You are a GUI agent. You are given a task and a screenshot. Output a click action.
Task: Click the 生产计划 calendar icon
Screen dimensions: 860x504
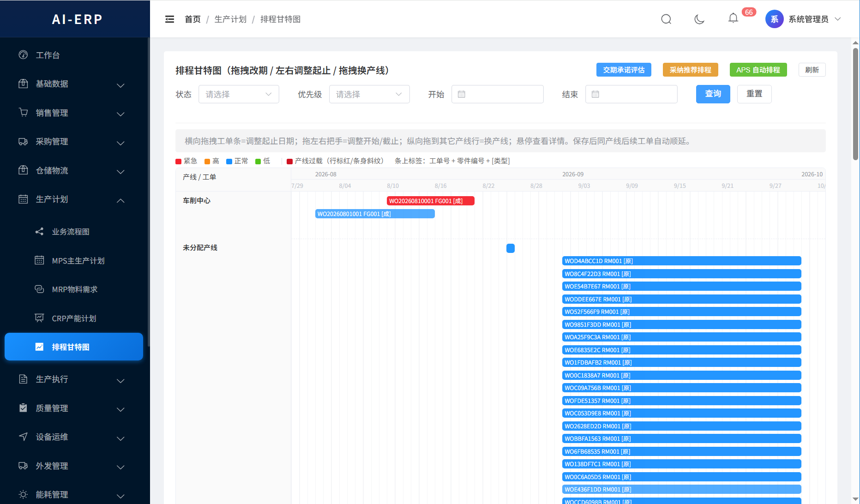click(x=23, y=199)
